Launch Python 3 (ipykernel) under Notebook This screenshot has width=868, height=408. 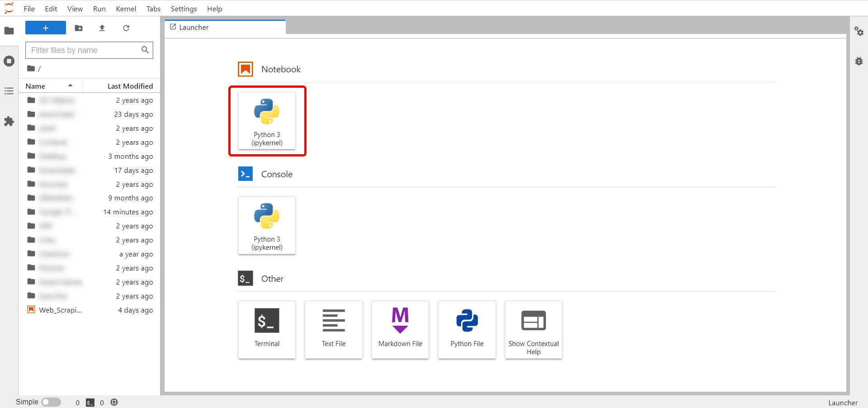[267, 121]
